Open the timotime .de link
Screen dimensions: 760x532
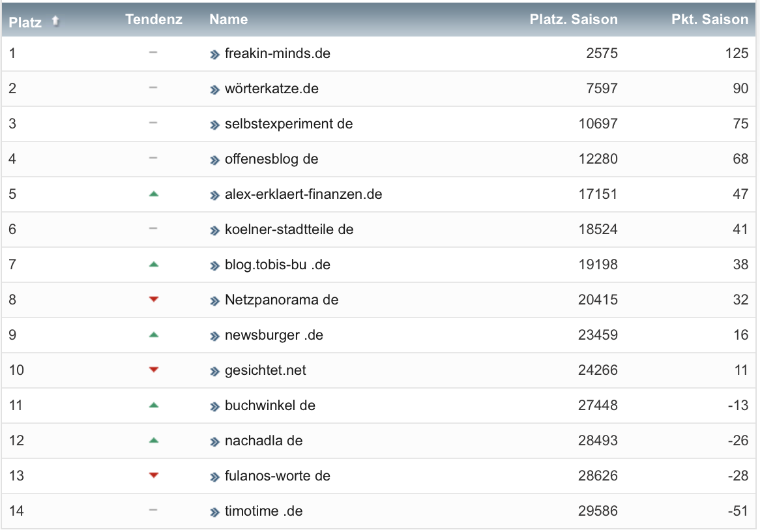(264, 511)
